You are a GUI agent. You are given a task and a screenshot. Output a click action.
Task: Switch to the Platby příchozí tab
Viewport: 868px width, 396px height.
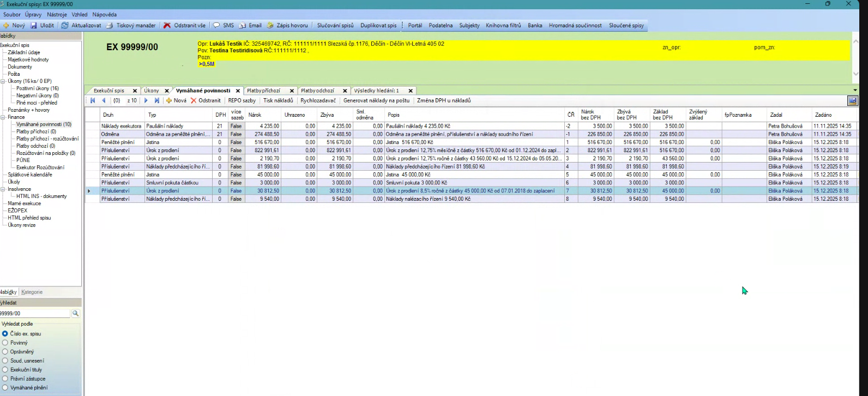click(x=263, y=91)
